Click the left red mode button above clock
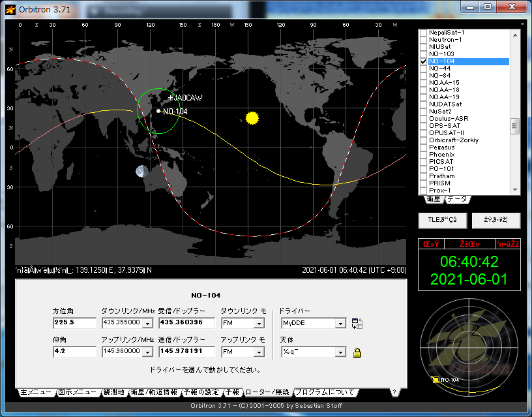Viewport: 532px width, 417px height. [x=431, y=244]
